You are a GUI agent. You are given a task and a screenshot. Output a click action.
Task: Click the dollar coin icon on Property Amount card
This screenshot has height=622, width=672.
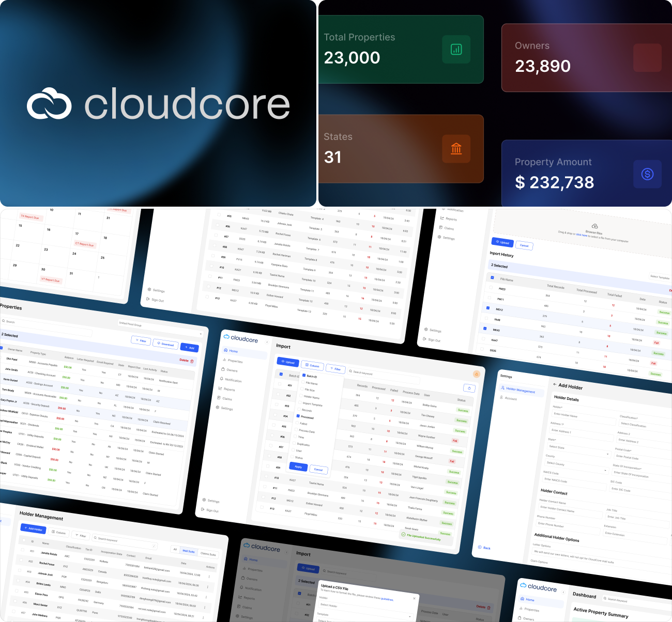(647, 174)
